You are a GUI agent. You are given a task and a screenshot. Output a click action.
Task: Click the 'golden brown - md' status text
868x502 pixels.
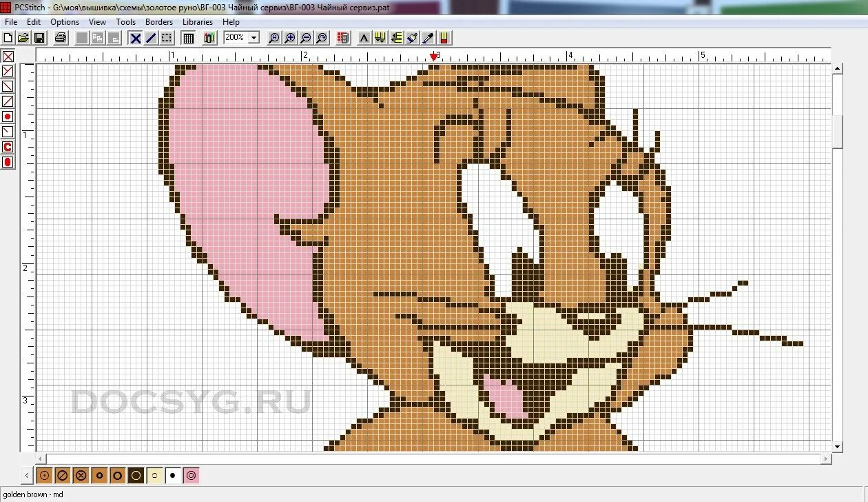click(x=34, y=494)
